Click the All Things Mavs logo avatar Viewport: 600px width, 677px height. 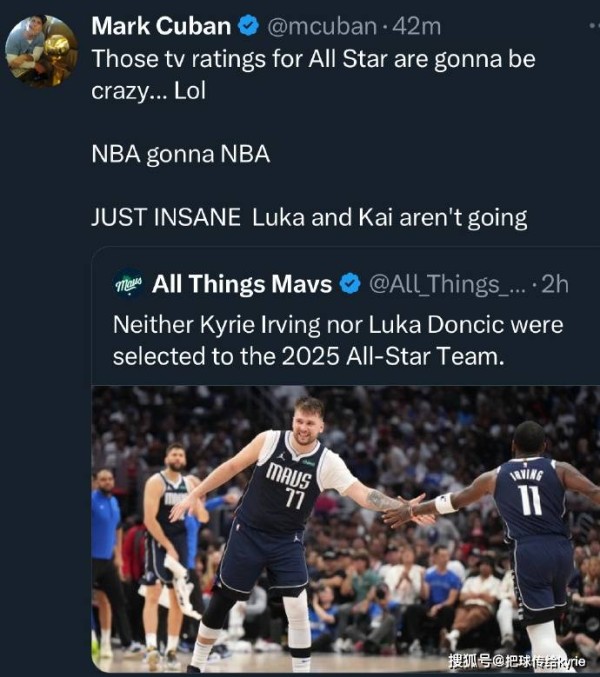pyautogui.click(x=128, y=285)
